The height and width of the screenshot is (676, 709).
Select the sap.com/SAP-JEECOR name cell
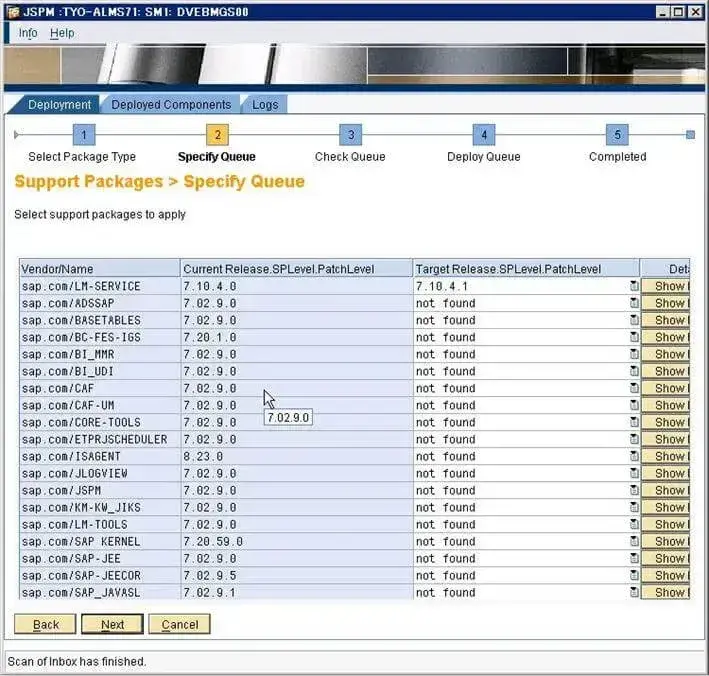(99, 576)
